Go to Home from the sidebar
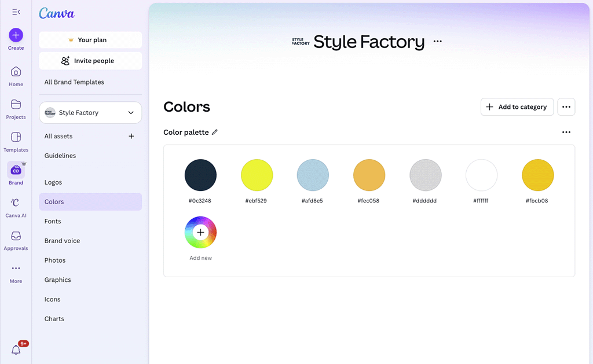Image resolution: width=593 pixels, height=364 pixels. coord(15,74)
